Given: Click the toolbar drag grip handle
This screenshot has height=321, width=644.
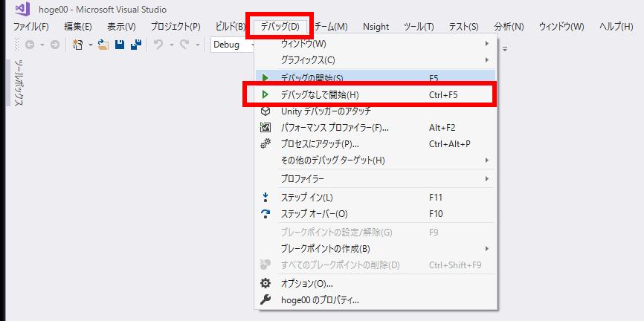Looking at the screenshot, I should click(x=17, y=45).
